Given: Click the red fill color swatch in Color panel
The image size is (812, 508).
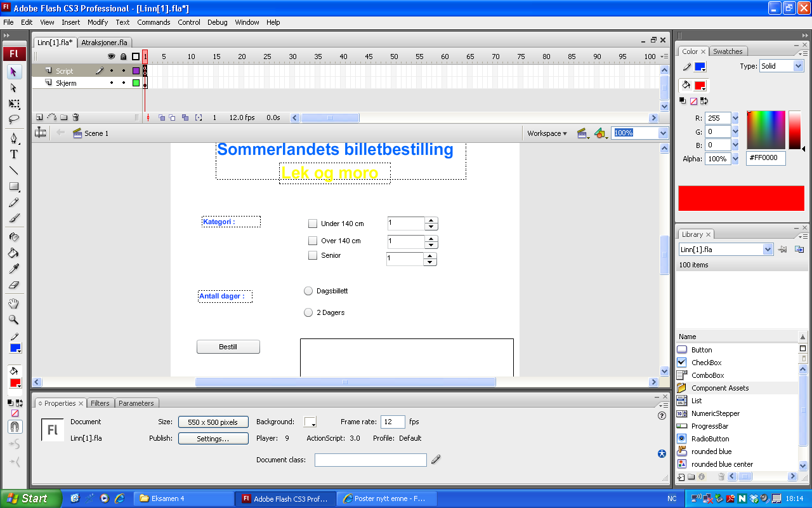Looking at the screenshot, I should [x=700, y=86].
